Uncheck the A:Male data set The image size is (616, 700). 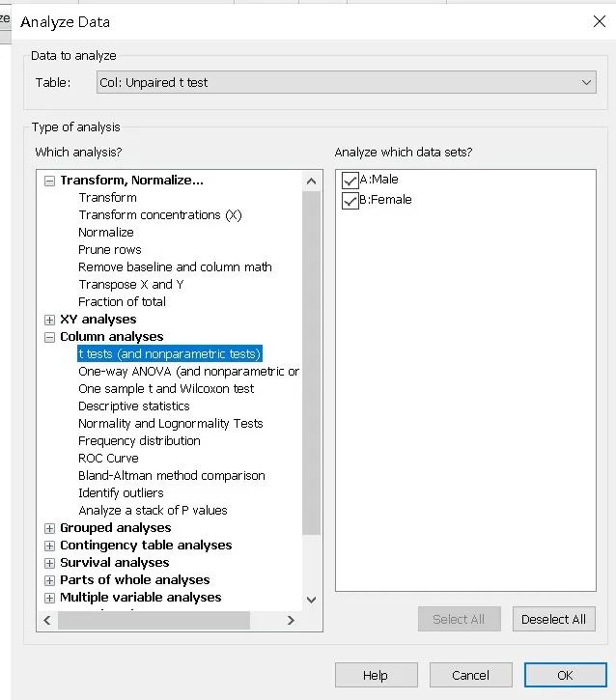pyautogui.click(x=350, y=180)
